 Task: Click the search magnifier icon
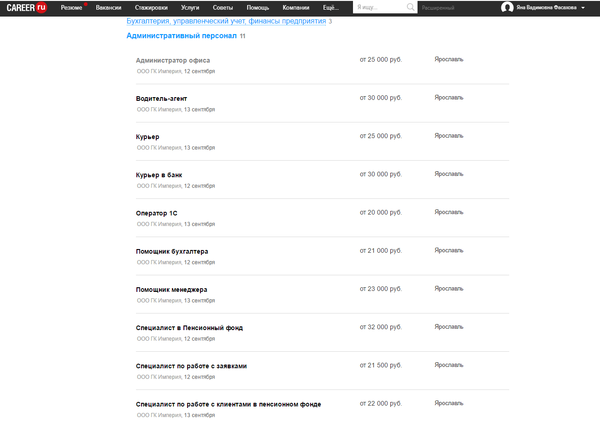411,7
